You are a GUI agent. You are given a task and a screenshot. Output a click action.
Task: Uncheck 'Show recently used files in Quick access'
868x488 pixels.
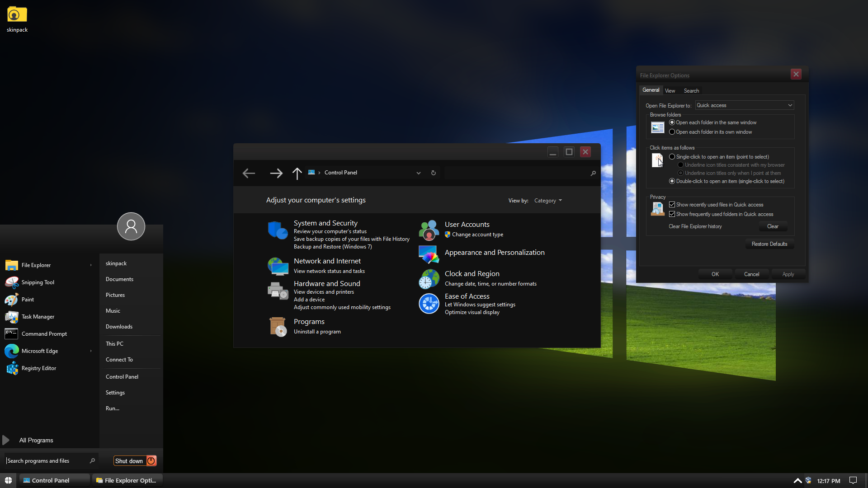[672, 205]
